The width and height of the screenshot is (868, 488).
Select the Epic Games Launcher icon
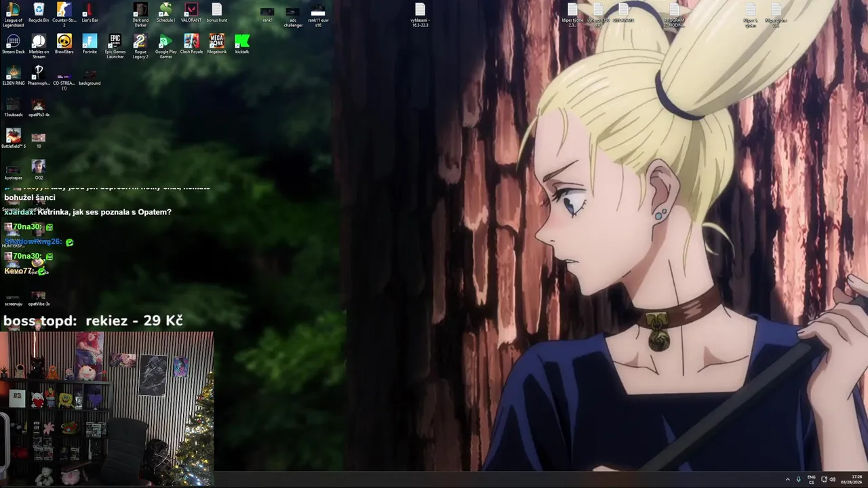(x=115, y=46)
